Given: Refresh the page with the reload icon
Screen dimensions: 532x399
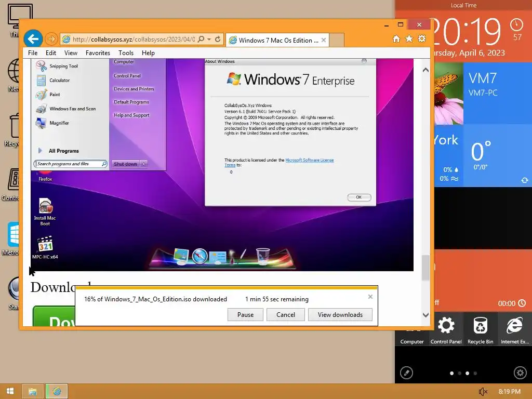Looking at the screenshot, I should tap(218, 39).
